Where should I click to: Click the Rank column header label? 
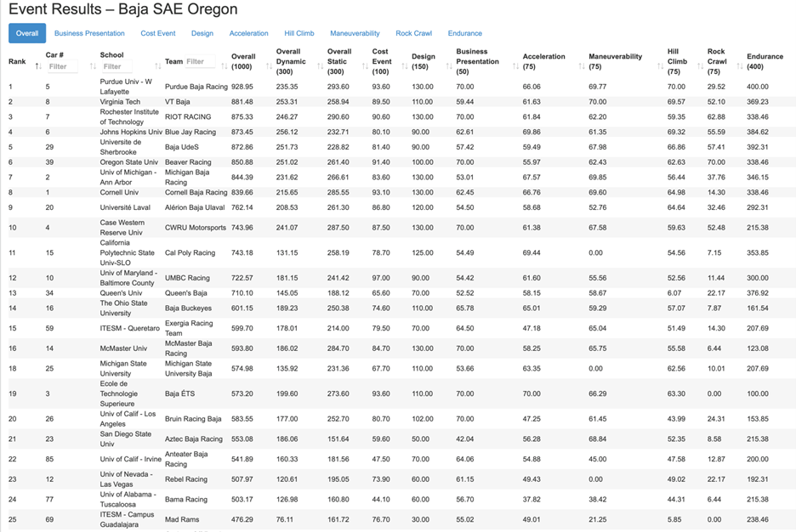pyautogui.click(x=17, y=61)
